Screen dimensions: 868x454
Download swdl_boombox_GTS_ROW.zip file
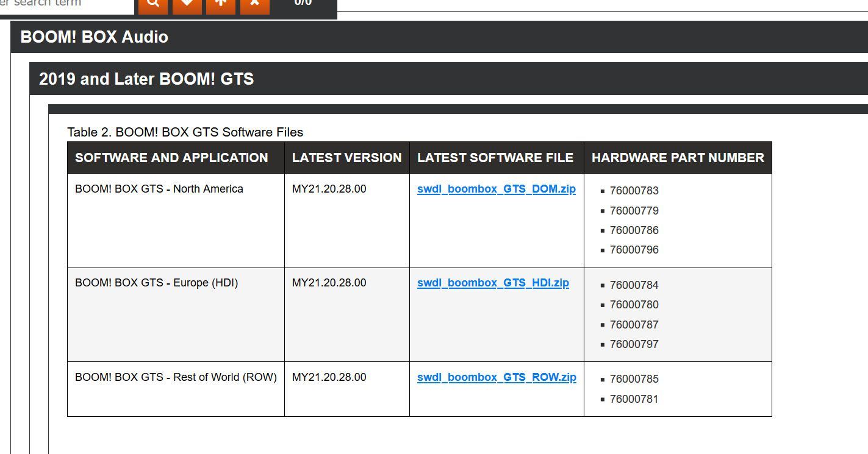pos(496,377)
